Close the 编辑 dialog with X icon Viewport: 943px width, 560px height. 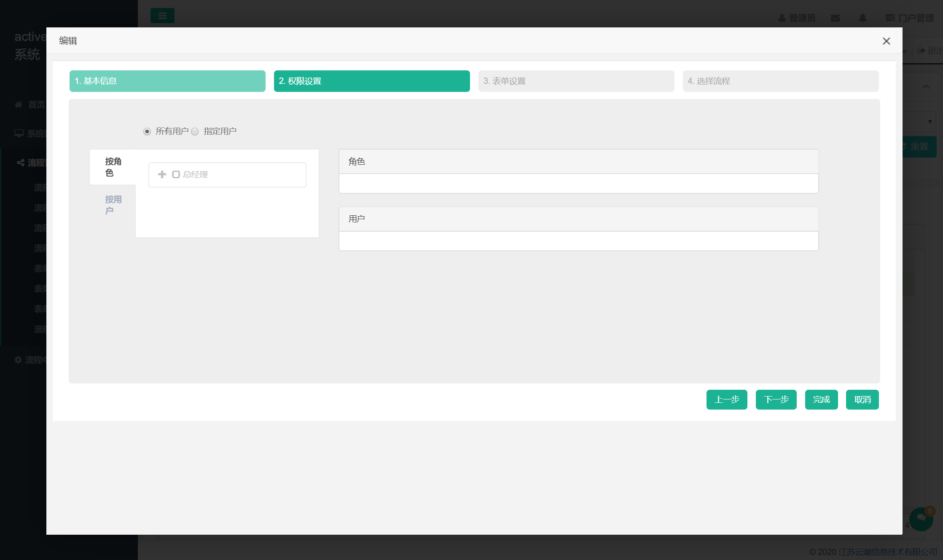click(886, 41)
